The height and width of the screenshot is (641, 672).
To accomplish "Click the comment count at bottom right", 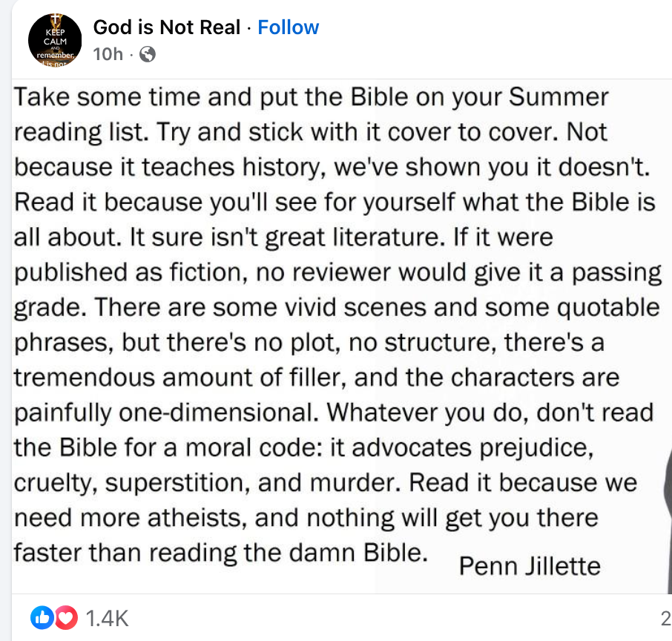I will pos(665,617).
